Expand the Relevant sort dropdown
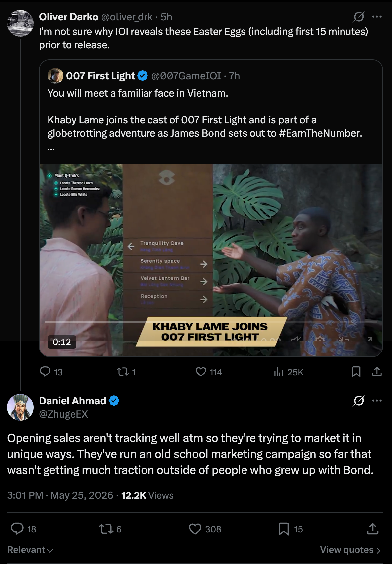This screenshot has height=564, width=392. tap(30, 550)
